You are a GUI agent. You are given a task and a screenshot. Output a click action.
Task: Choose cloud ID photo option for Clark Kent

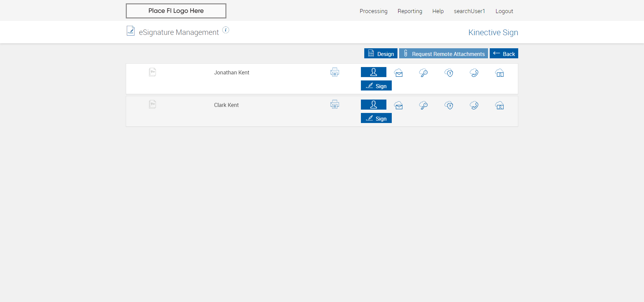point(499,105)
